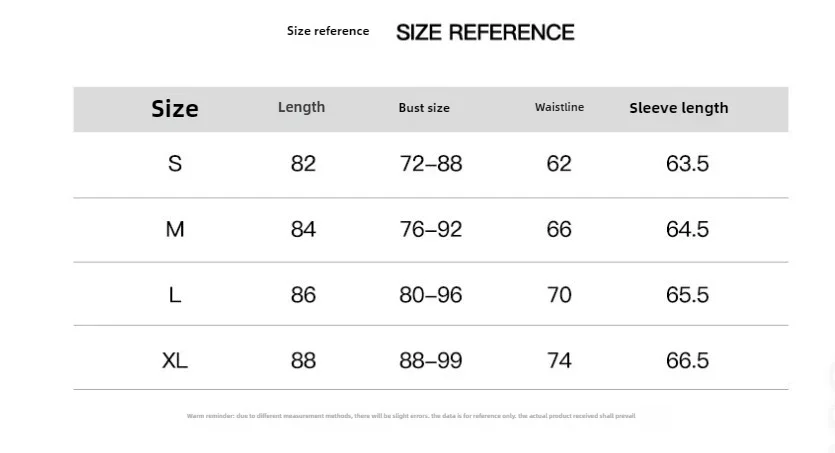Image resolution: width=835 pixels, height=453 pixels.
Task: Click the Waistline column header
Action: [559, 107]
